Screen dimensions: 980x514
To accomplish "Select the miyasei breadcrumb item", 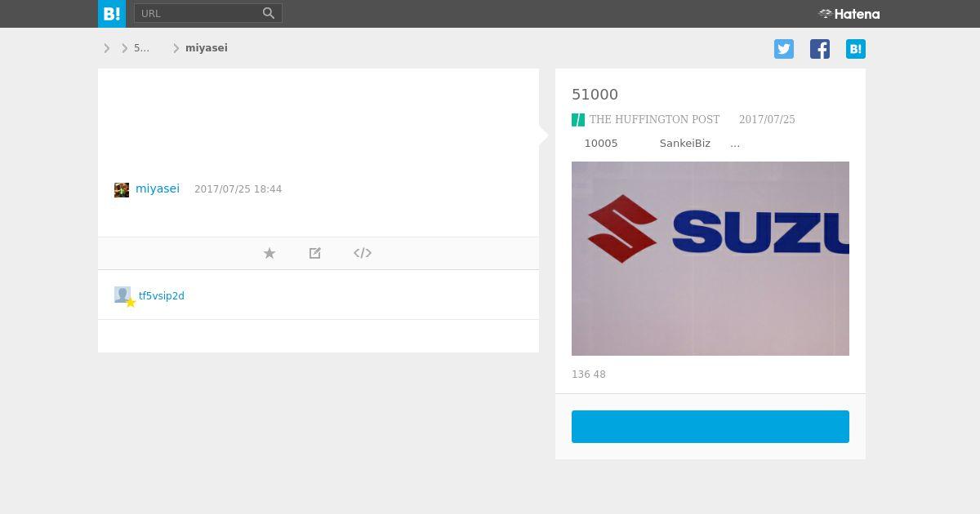I will click(x=207, y=48).
